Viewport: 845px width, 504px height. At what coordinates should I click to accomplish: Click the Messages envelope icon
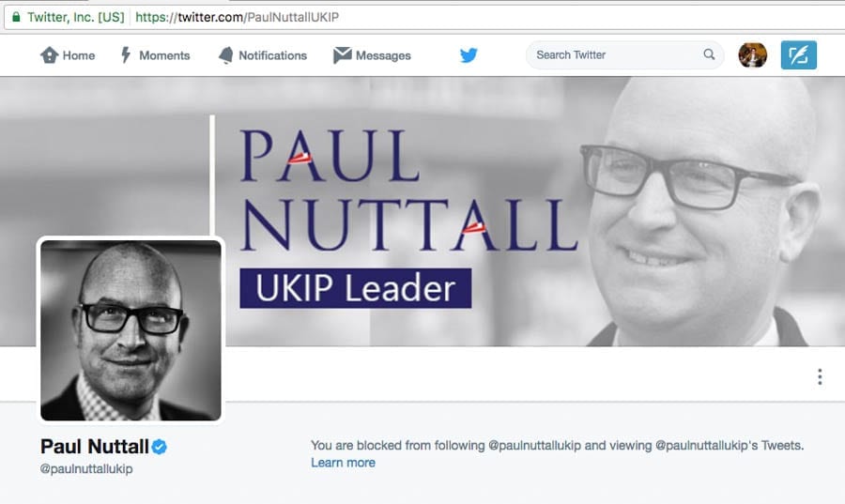(343, 55)
